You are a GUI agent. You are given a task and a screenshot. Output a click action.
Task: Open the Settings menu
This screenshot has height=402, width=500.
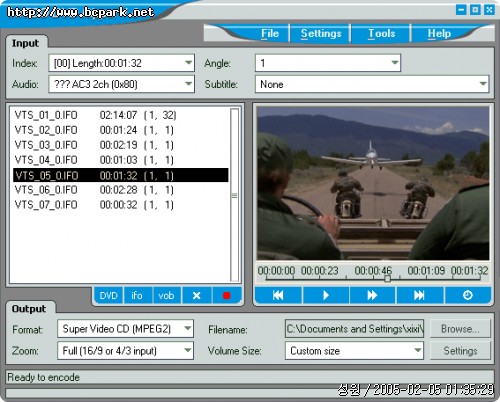tap(321, 34)
